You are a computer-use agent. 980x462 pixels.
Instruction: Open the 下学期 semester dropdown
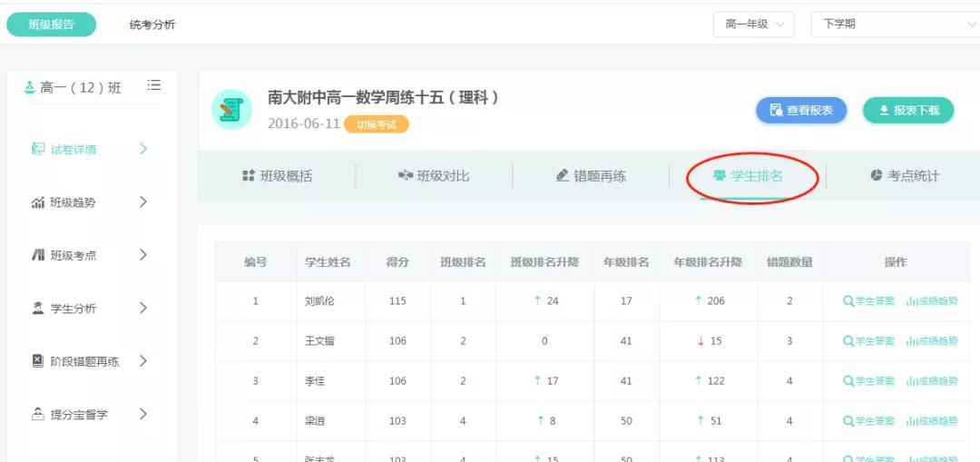[893, 25]
